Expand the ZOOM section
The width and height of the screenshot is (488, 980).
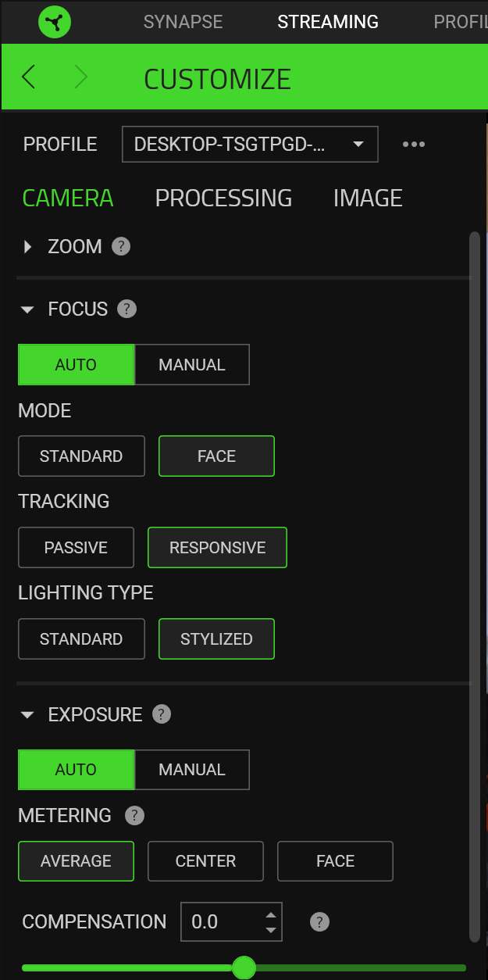28,247
